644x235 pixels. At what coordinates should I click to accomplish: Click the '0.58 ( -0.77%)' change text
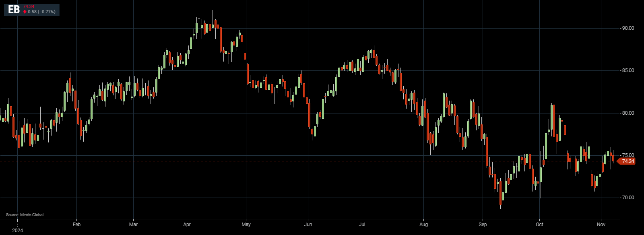(x=41, y=12)
